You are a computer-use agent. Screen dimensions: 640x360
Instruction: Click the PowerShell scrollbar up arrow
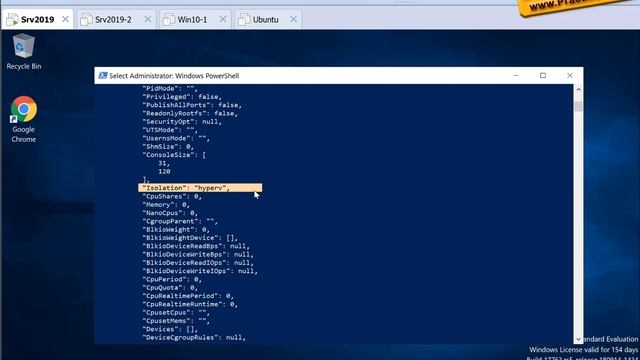coord(578,89)
